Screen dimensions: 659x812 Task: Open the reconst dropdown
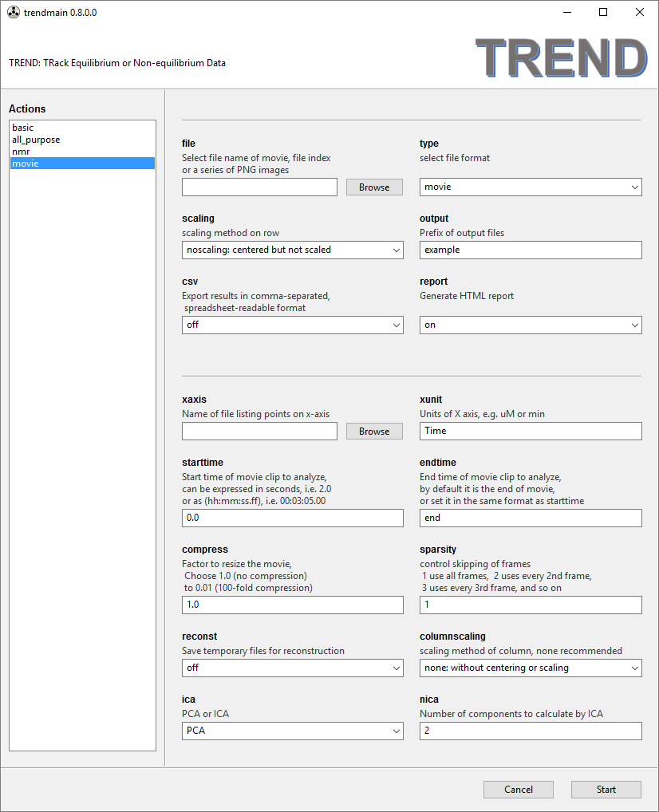tap(293, 668)
